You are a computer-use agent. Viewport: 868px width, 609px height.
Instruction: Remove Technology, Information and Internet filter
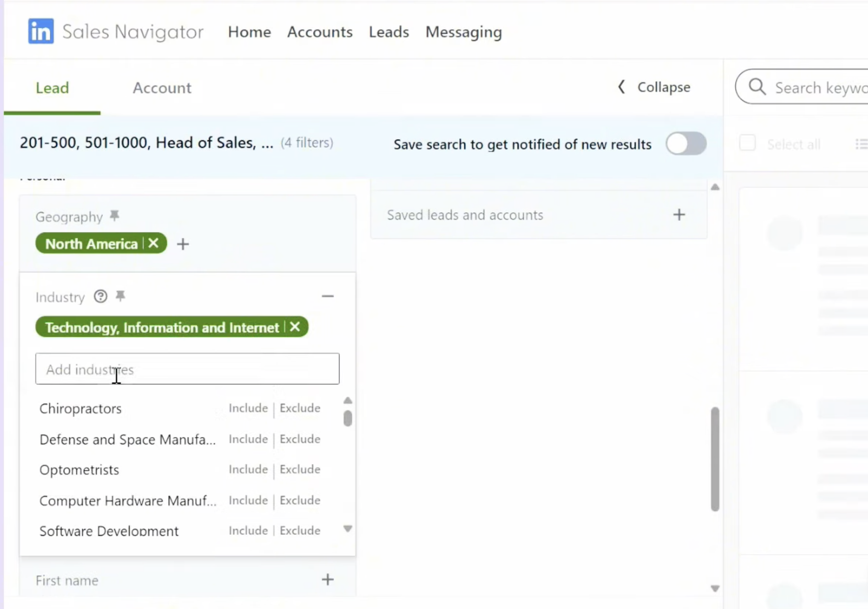295,327
